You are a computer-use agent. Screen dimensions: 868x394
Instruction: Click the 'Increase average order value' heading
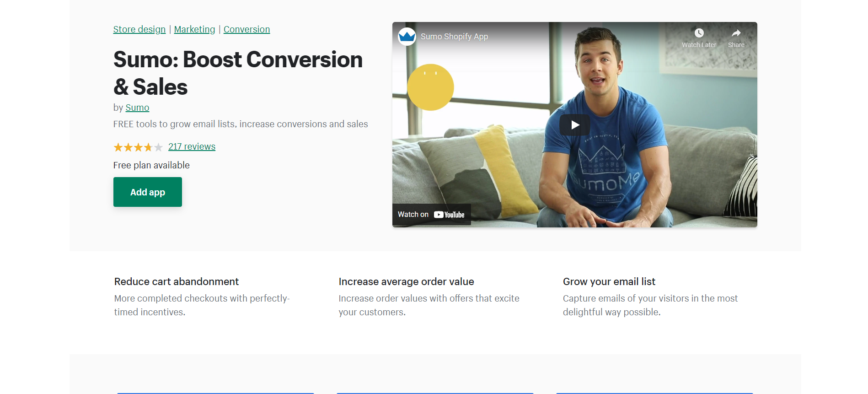pos(406,281)
